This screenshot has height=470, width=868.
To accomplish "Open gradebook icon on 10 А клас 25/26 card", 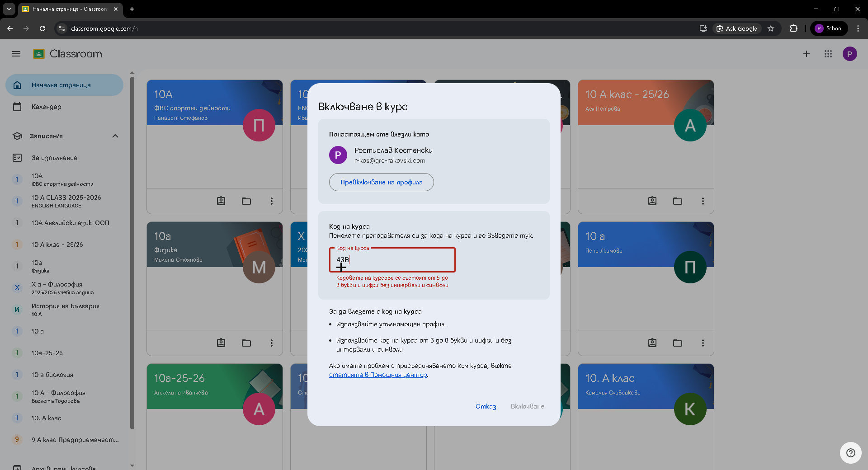I will point(652,201).
